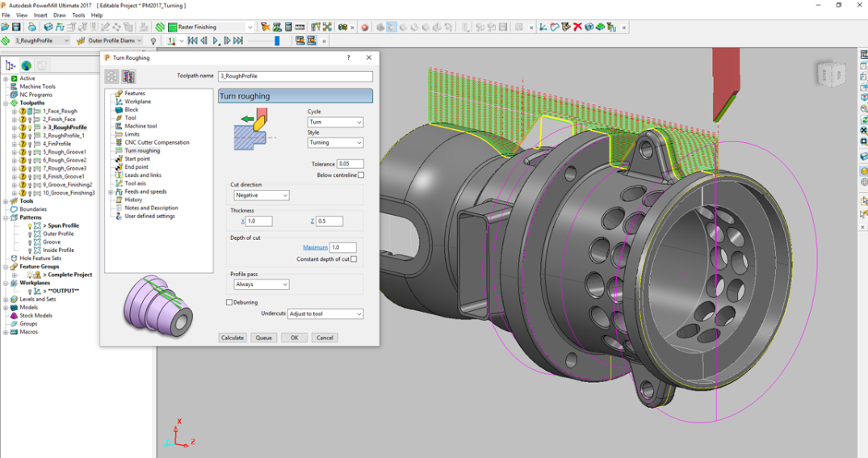868x458 pixels.
Task: Collapse the Toolpaths tree node
Action: point(6,103)
